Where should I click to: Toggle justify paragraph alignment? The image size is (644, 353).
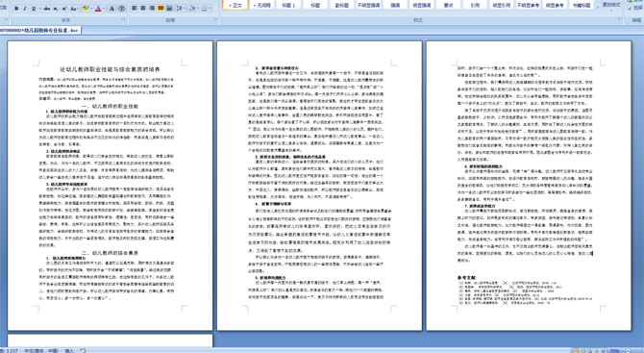tap(161, 9)
